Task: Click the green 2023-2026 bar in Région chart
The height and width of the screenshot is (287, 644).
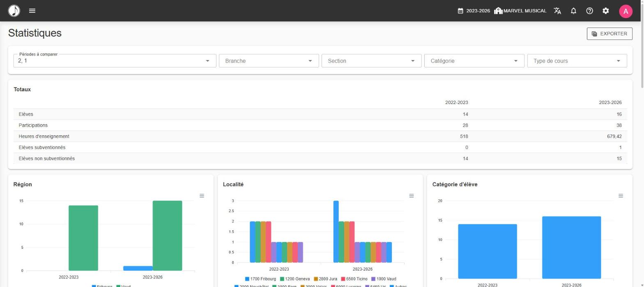Action: point(167,236)
